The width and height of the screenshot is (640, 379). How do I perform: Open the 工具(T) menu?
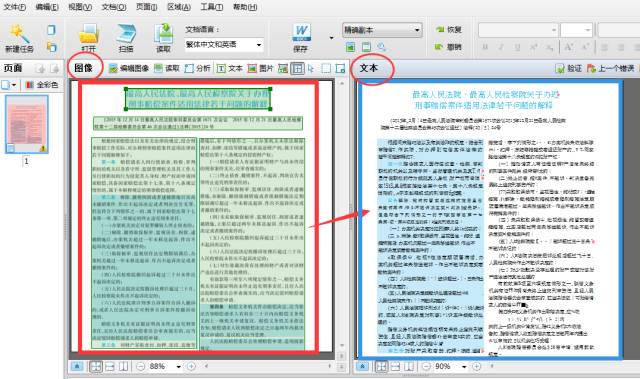click(211, 7)
